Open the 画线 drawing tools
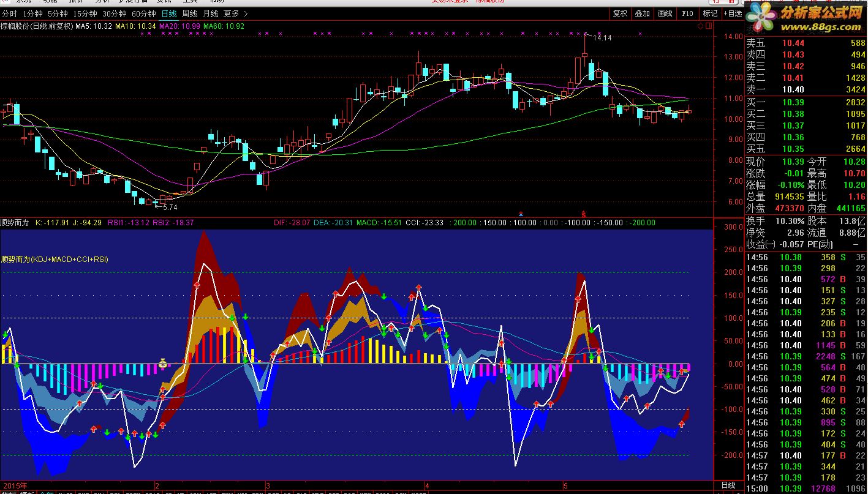868x494 pixels. (x=665, y=13)
